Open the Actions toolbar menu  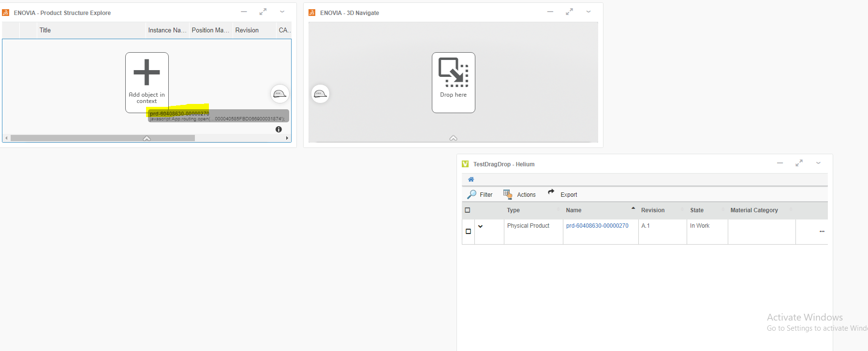(519, 195)
